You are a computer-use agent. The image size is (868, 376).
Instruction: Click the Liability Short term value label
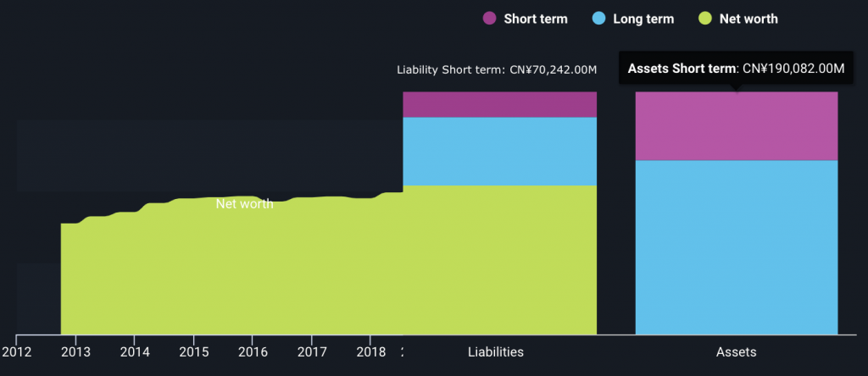497,69
